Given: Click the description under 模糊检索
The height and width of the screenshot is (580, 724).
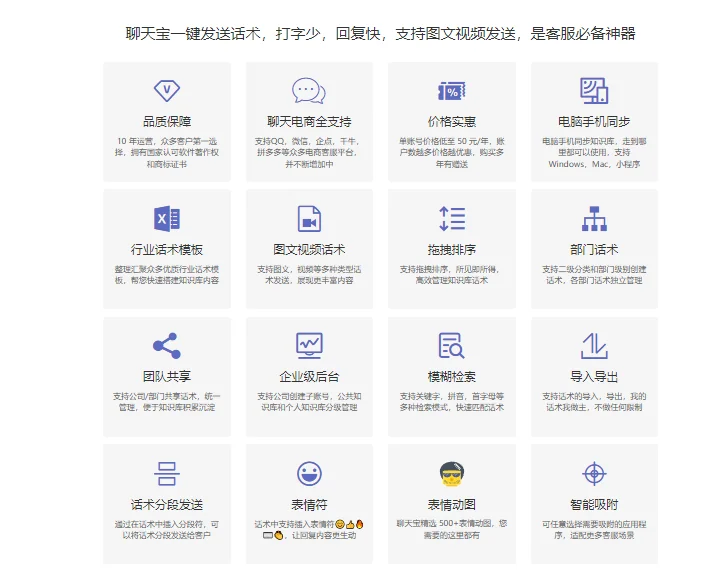Looking at the screenshot, I should (452, 402).
